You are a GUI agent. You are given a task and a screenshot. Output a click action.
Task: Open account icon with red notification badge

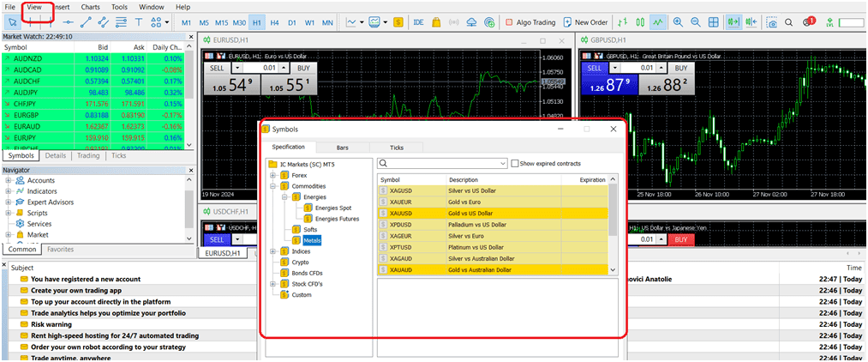[x=809, y=22]
